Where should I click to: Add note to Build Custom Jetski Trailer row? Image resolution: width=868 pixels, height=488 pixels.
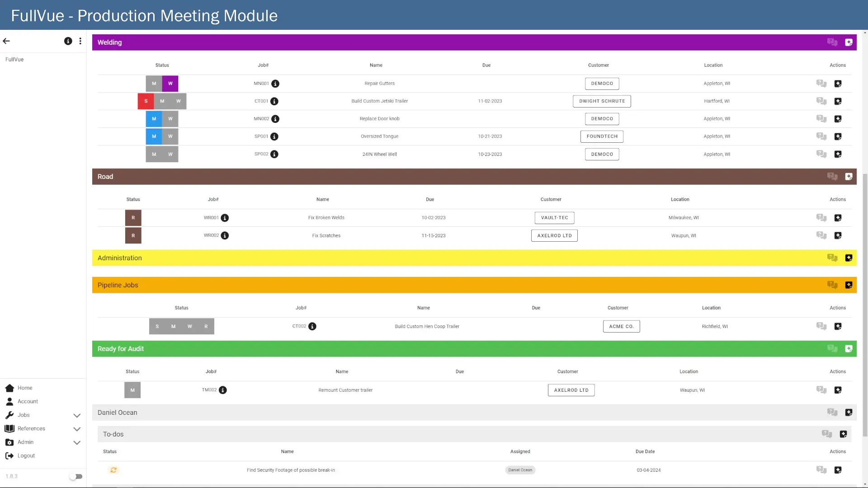pyautogui.click(x=838, y=101)
